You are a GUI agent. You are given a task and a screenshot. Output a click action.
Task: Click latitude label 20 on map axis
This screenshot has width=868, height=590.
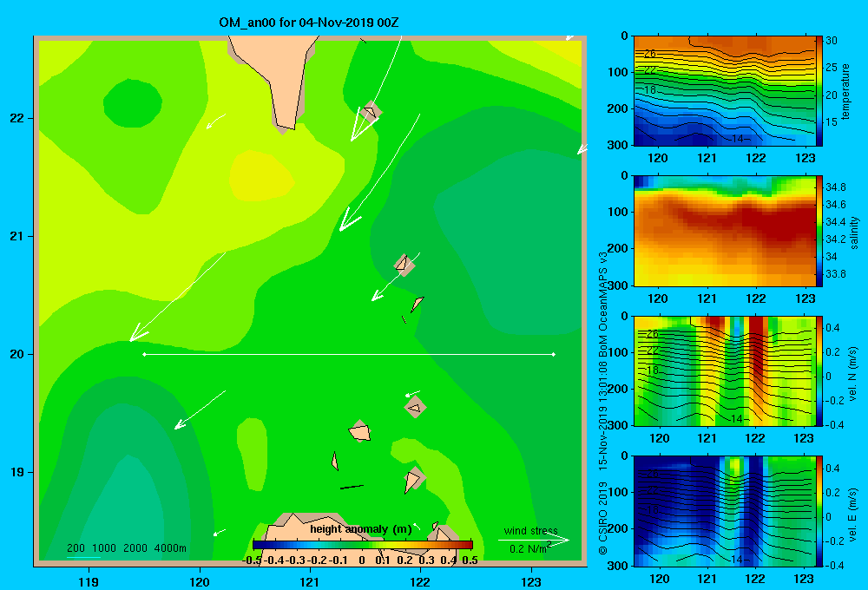tap(16, 354)
